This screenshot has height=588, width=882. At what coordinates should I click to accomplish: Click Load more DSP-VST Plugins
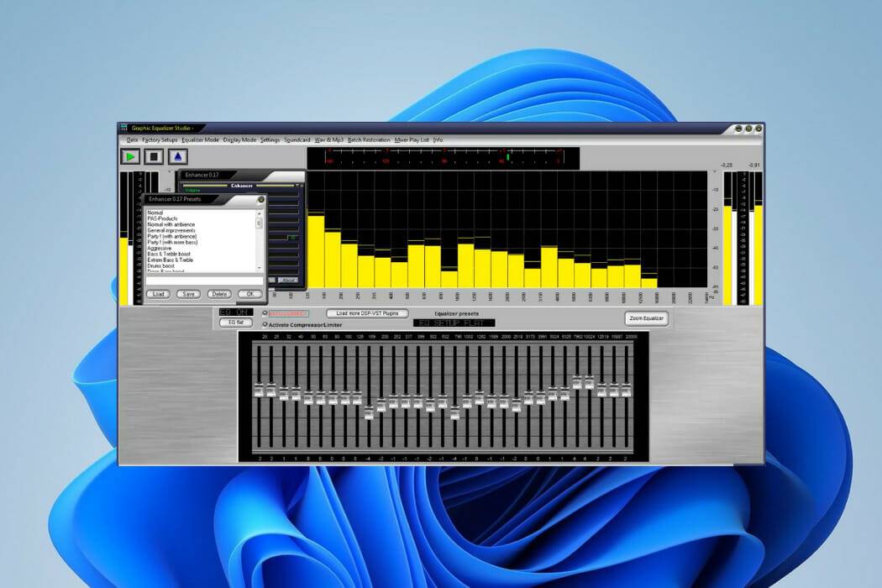pyautogui.click(x=369, y=314)
